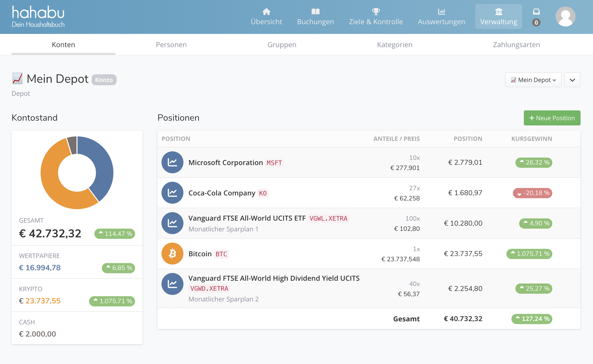Open the Übersicht home icon
Viewport: 593px width, 364px height.
tap(266, 11)
